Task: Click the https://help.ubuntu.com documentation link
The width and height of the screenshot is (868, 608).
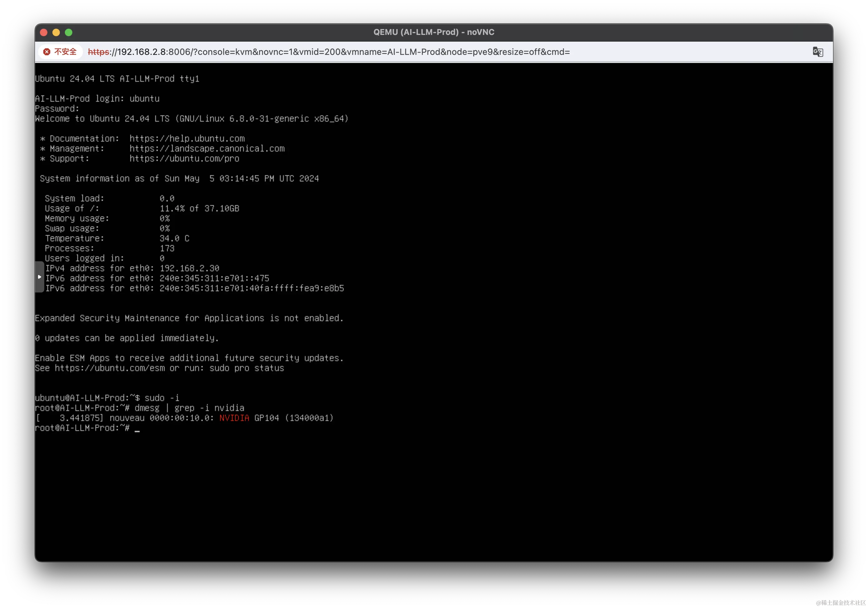Action: click(187, 138)
